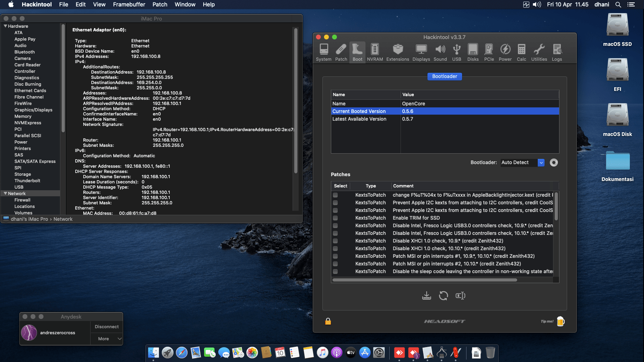Click the round button beside Bootloader dropdown
This screenshot has width=644, height=362.
[554, 162]
